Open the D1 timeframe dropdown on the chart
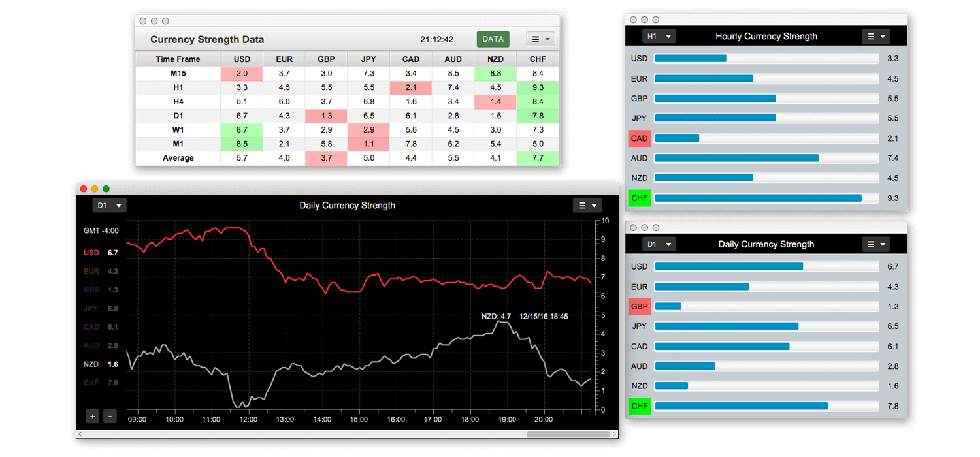 (109, 205)
